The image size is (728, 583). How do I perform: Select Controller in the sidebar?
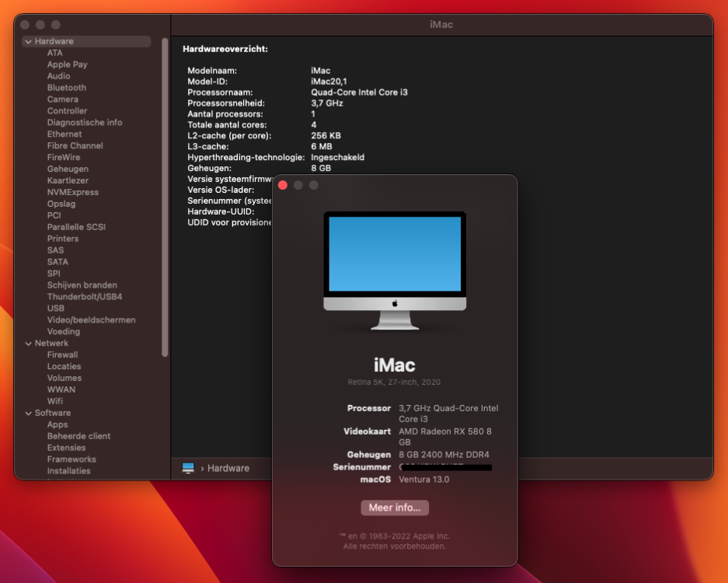click(x=67, y=111)
